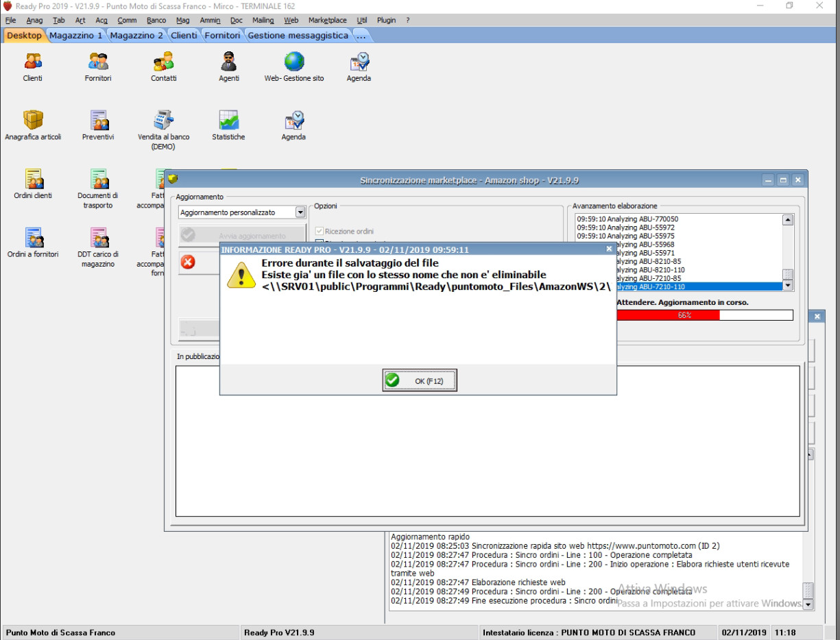
Task: Open the Contatti desktop icon
Action: pos(163,62)
